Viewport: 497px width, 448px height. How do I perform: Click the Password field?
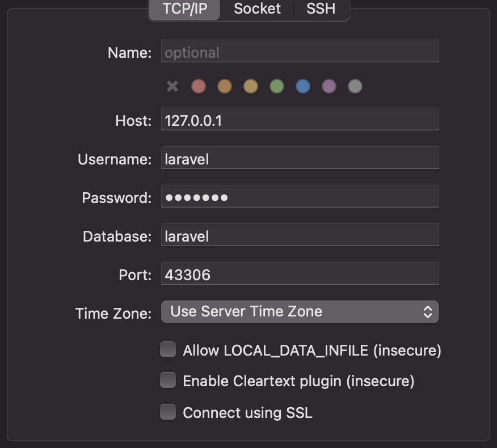coord(300,197)
